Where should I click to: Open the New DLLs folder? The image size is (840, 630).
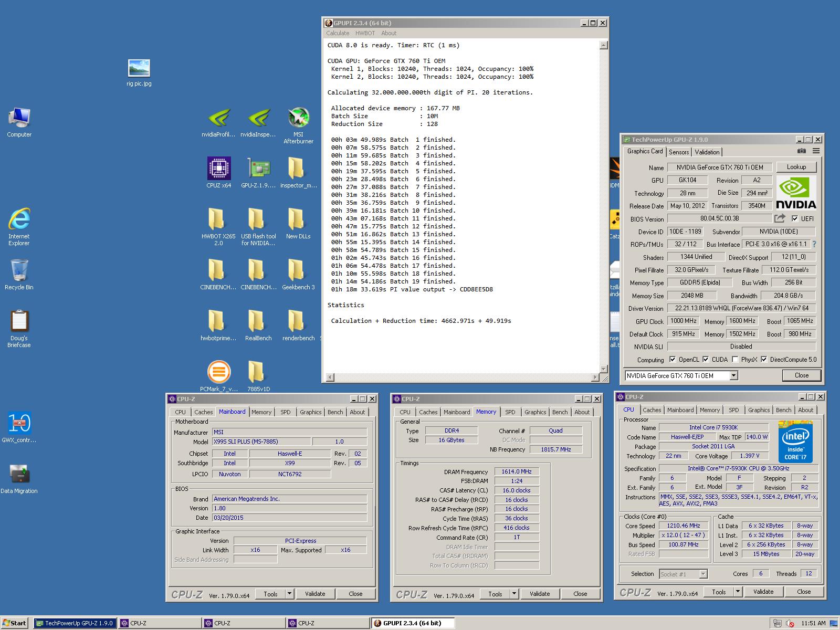click(298, 224)
